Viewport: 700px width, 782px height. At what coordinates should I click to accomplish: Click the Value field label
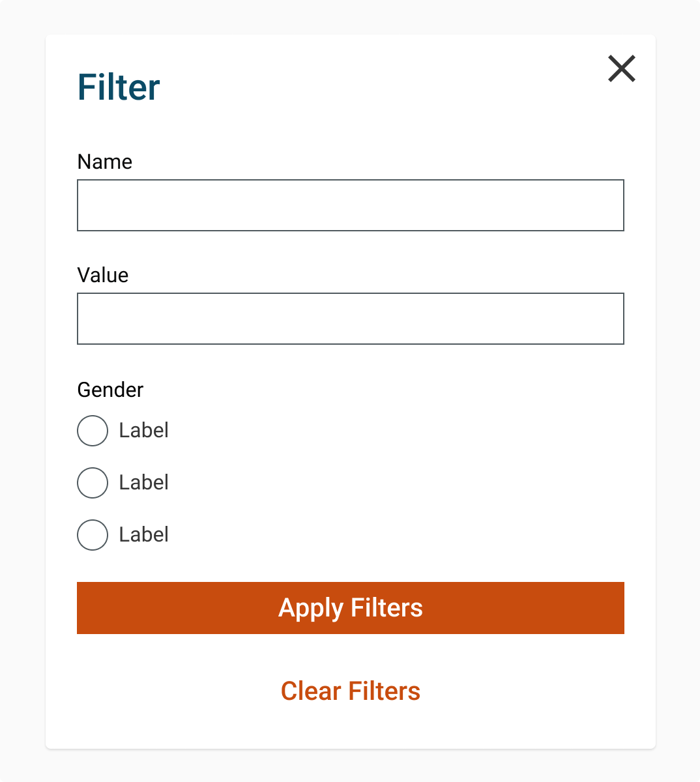(x=103, y=275)
